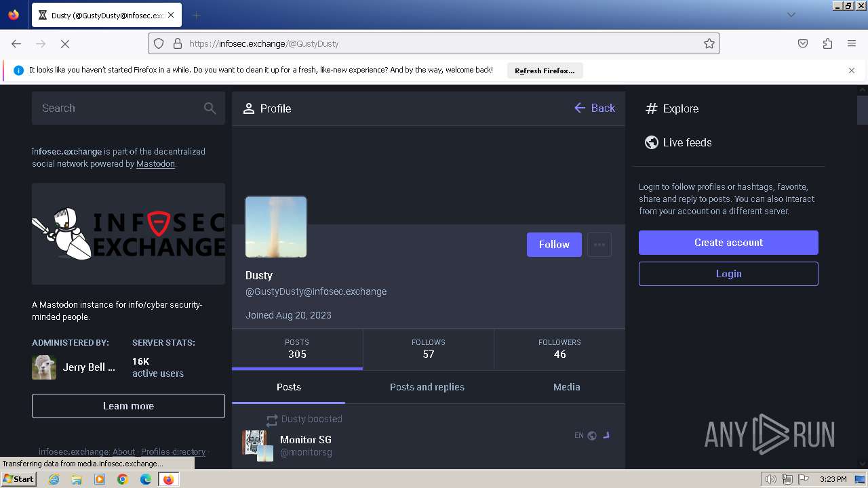Open the Monitor SG display name
Viewport: 868px width, 488px height.
[306, 440]
